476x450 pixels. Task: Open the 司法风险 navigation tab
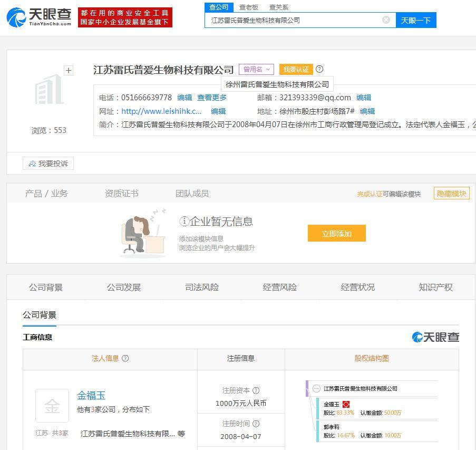(x=202, y=287)
